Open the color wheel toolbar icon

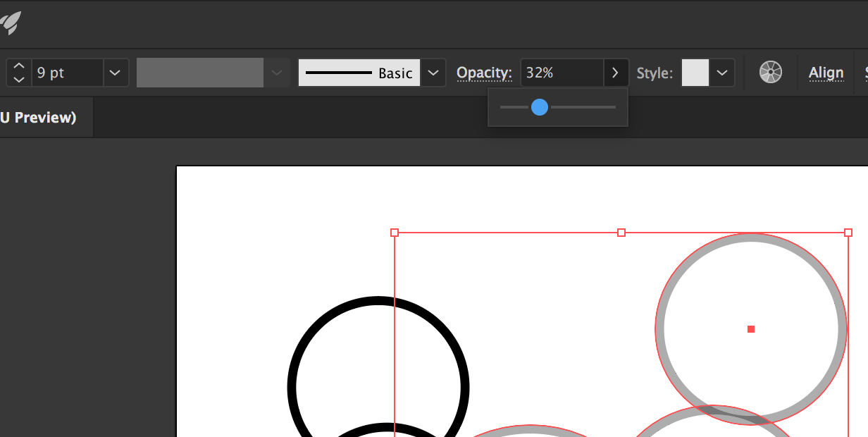pyautogui.click(x=771, y=72)
